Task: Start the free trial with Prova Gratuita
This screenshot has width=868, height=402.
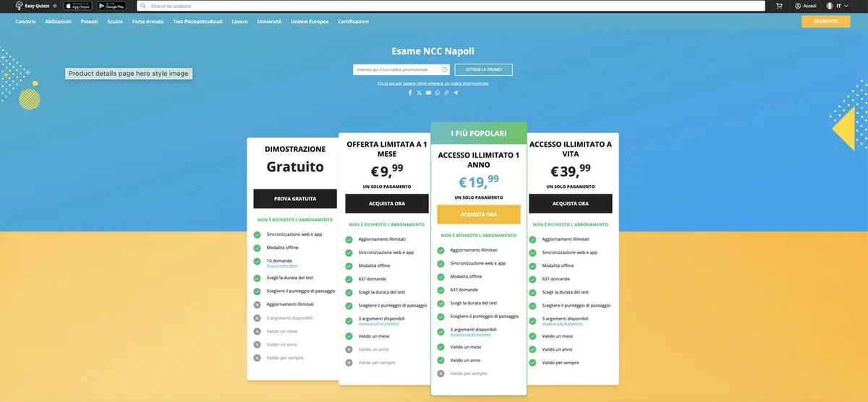Action: 295,198
